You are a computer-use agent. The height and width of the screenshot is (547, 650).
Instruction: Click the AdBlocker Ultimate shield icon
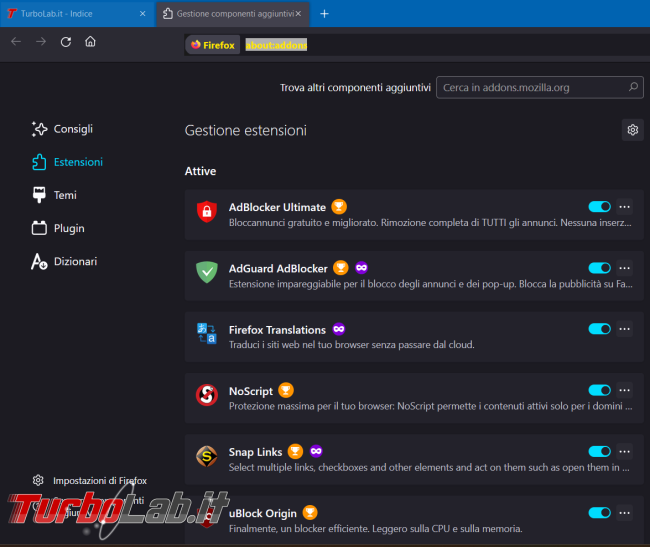coord(207,211)
